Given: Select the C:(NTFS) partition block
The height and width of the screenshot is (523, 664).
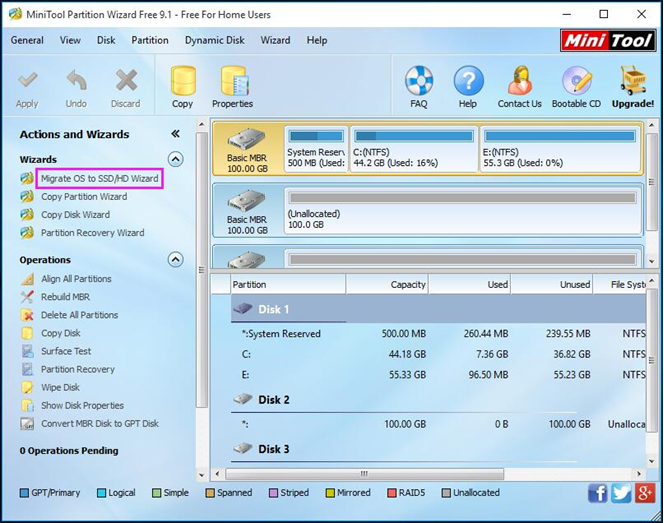Looking at the screenshot, I should [x=414, y=149].
